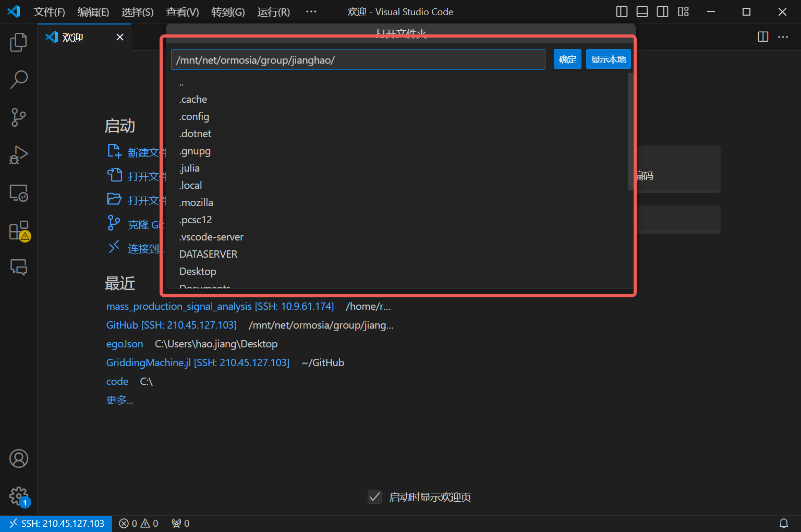This screenshot has width=801, height=532.
Task: Select the DATASERVER folder
Action: (x=397, y=254)
